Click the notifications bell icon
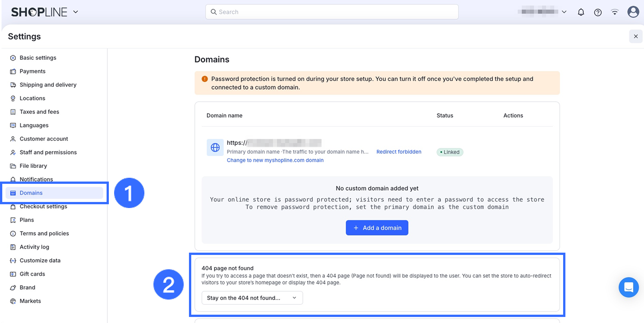Image resolution: width=644 pixels, height=323 pixels. pyautogui.click(x=581, y=12)
